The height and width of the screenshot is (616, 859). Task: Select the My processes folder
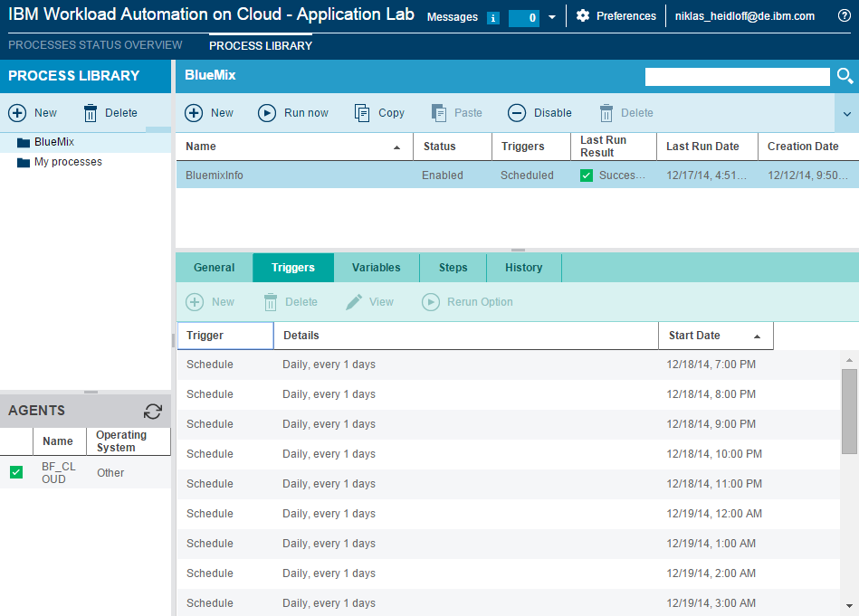(x=68, y=162)
